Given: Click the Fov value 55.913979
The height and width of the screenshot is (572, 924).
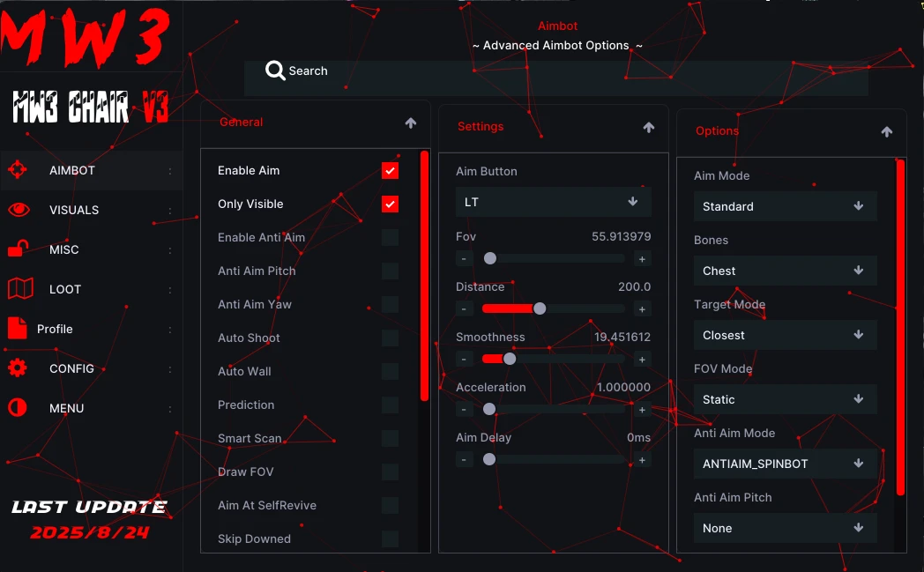Looking at the screenshot, I should [x=621, y=236].
